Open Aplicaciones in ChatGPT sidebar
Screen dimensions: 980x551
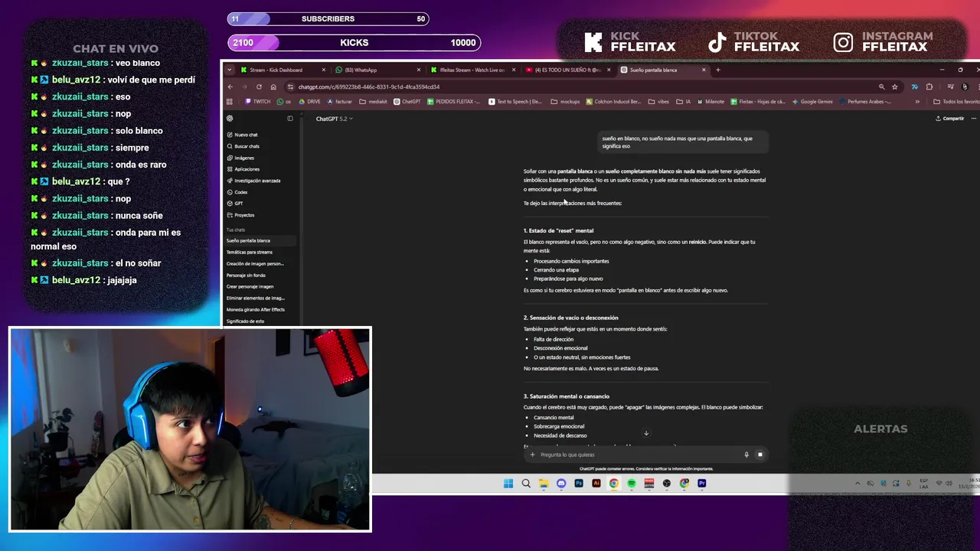tap(243, 169)
